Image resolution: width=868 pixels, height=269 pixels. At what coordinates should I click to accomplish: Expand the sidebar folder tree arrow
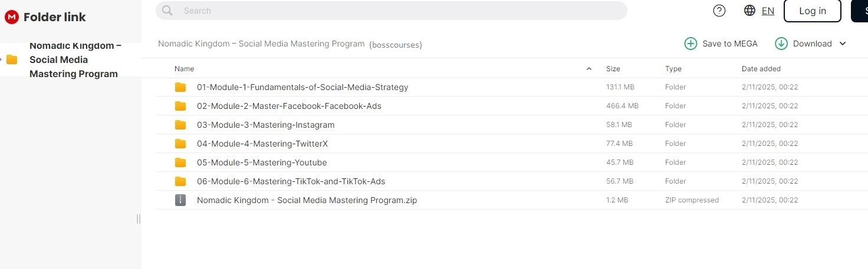(x=2, y=59)
